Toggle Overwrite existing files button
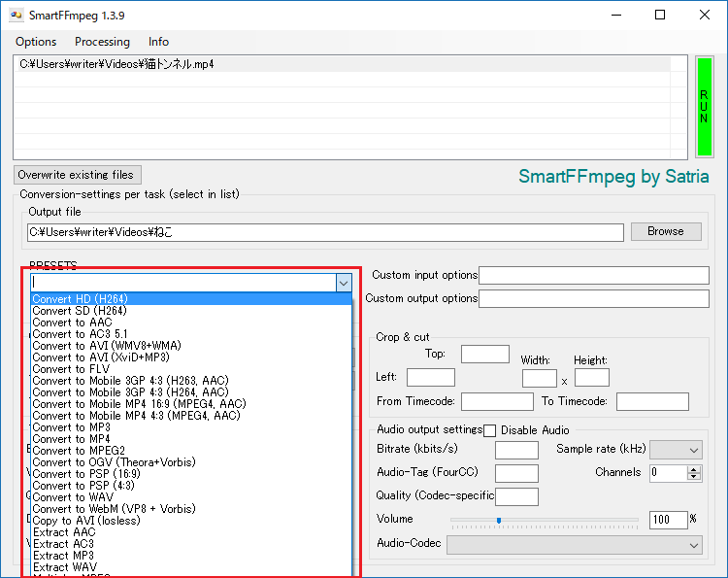Image resolution: width=728 pixels, height=578 pixels. pos(77,175)
